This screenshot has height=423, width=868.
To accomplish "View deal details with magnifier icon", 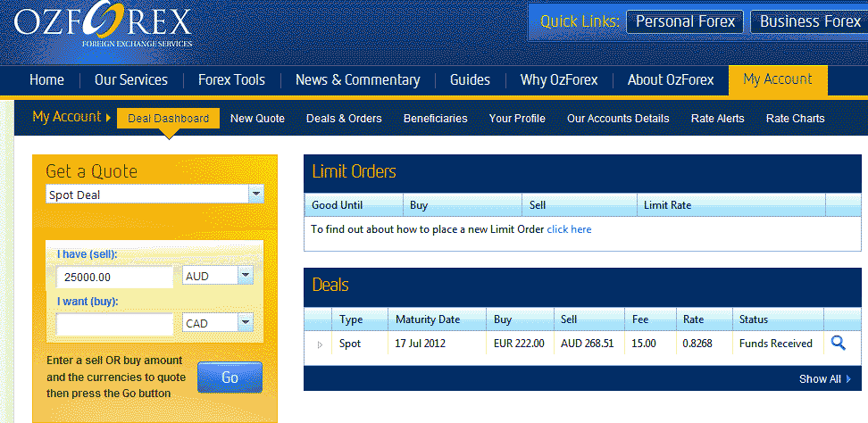I will click(x=839, y=344).
